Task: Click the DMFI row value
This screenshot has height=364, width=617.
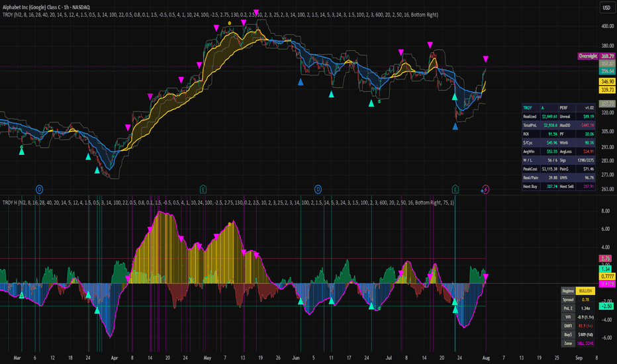Action: [585, 326]
